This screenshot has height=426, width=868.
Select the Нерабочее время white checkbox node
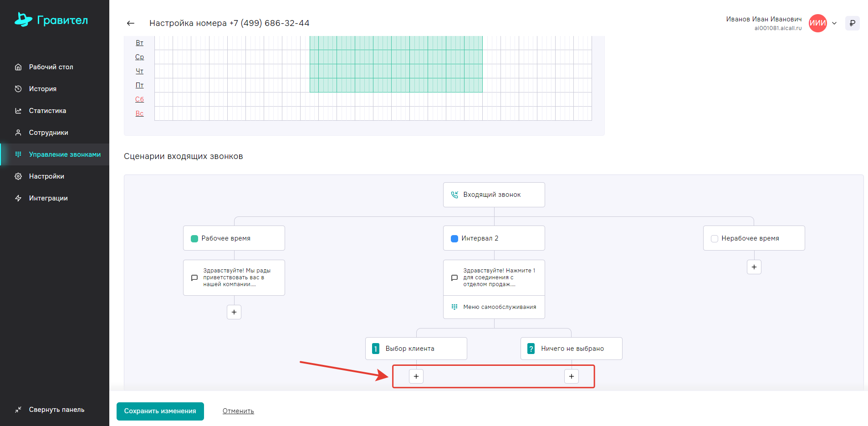click(x=754, y=238)
